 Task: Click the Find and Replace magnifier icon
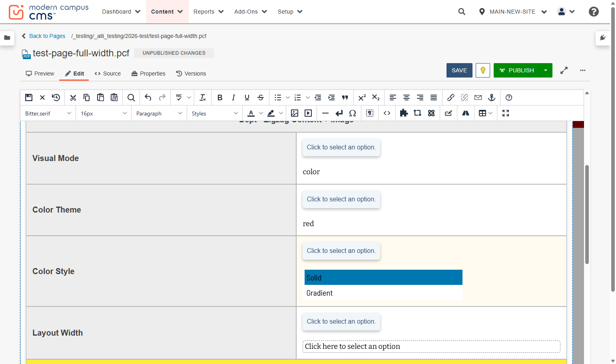point(131,97)
